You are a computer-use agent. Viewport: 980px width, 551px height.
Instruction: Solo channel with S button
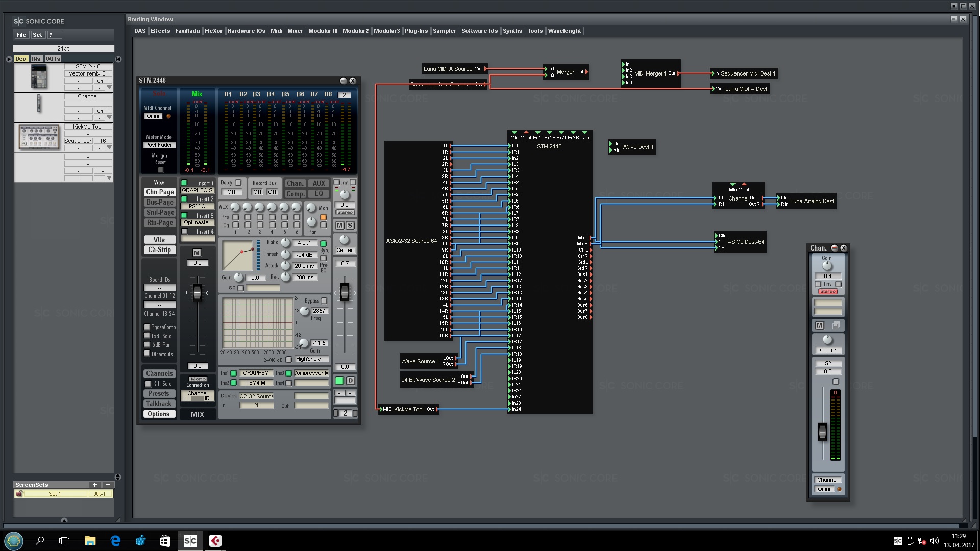point(350,225)
